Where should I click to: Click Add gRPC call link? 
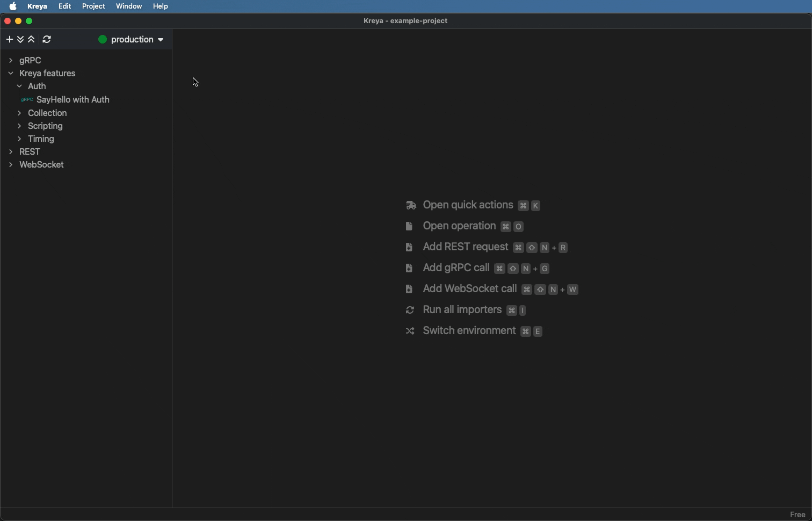pyautogui.click(x=456, y=268)
